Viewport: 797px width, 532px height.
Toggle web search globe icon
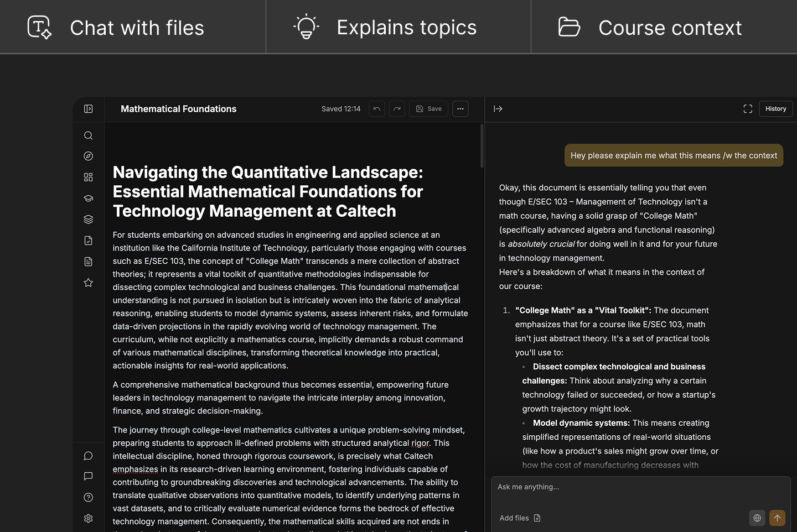point(757,518)
